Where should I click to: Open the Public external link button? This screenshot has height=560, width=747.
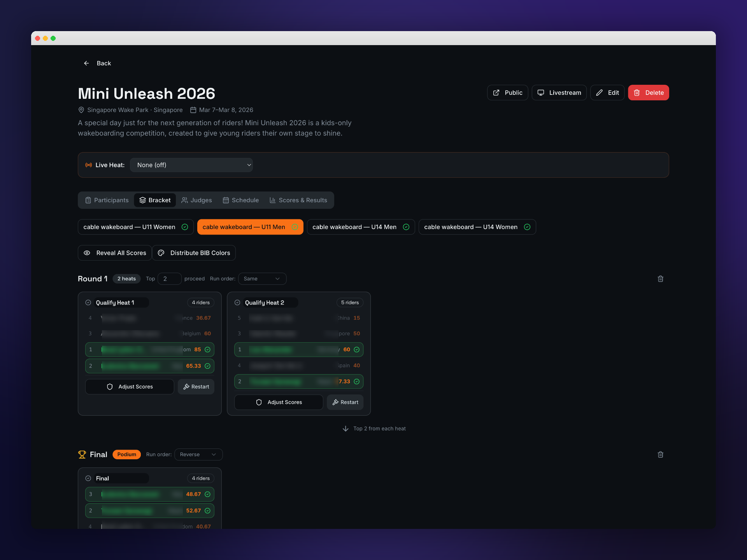507,93
